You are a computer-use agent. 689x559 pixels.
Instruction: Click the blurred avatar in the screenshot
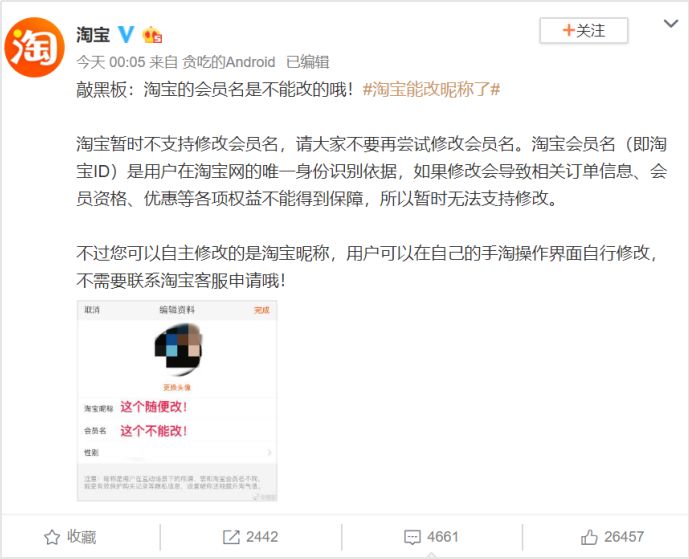[178, 350]
